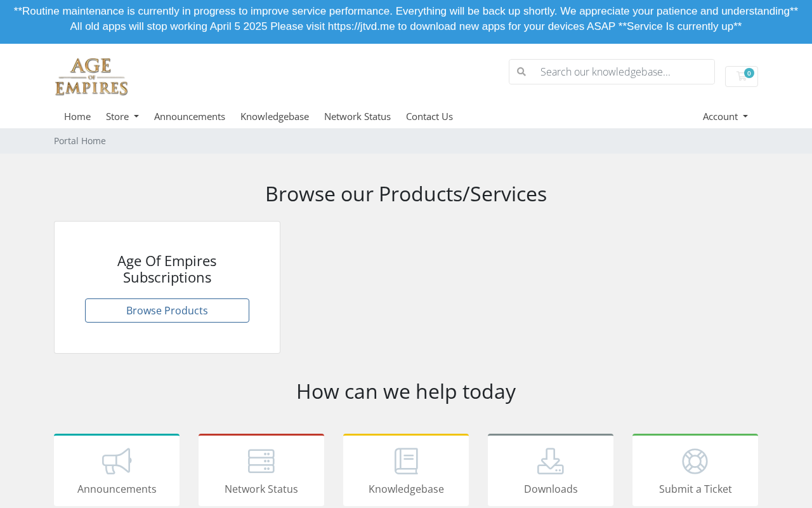Click the cart item count badge

pos(749,73)
